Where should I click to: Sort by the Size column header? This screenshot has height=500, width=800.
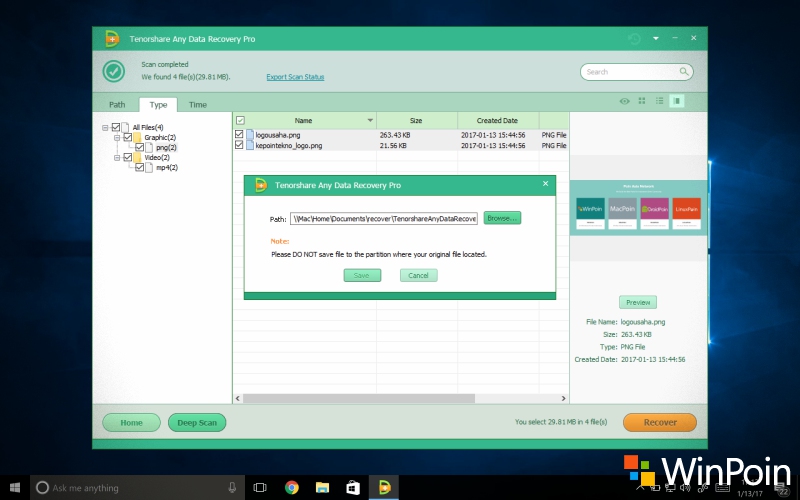(x=416, y=120)
